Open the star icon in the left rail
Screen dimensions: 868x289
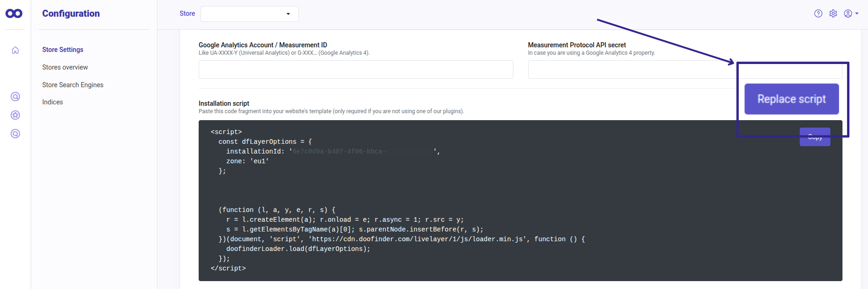[15, 115]
